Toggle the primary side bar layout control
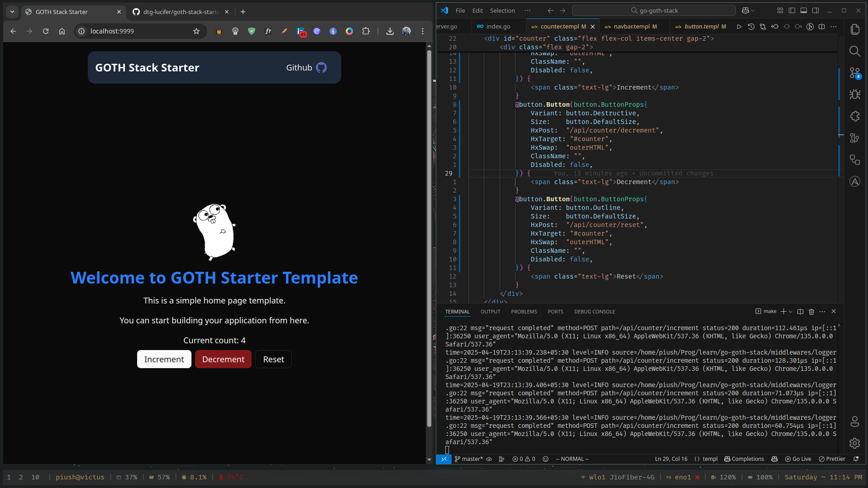Image resolution: width=868 pixels, height=488 pixels. (792, 10)
